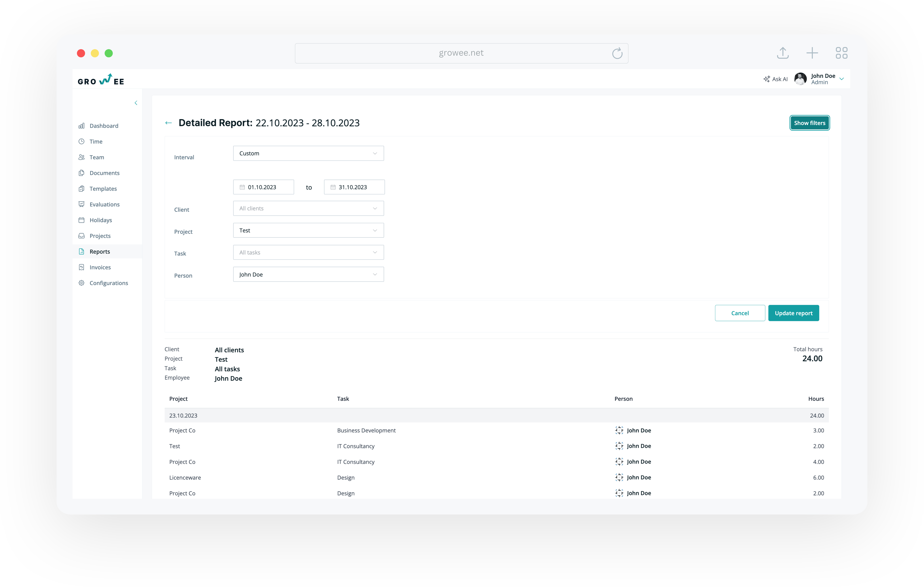Click the Reports page icon

[x=81, y=252]
